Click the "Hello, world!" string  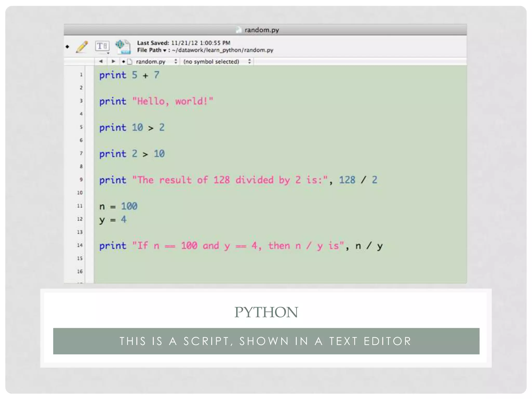pyautogui.click(x=173, y=101)
